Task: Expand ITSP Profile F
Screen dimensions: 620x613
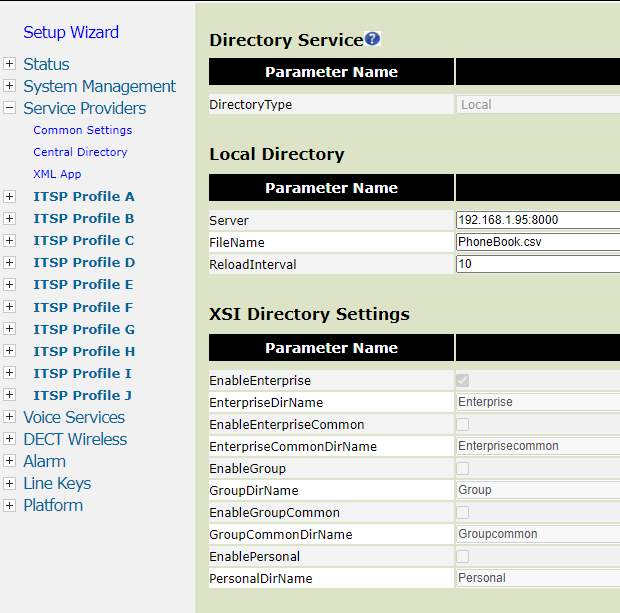Action: pyautogui.click(x=9, y=306)
